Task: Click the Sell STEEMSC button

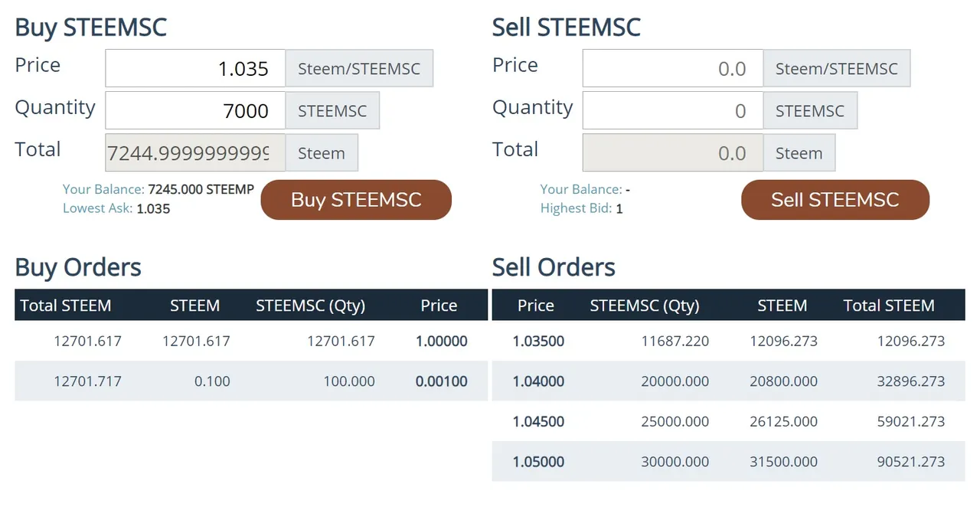Action: (835, 200)
